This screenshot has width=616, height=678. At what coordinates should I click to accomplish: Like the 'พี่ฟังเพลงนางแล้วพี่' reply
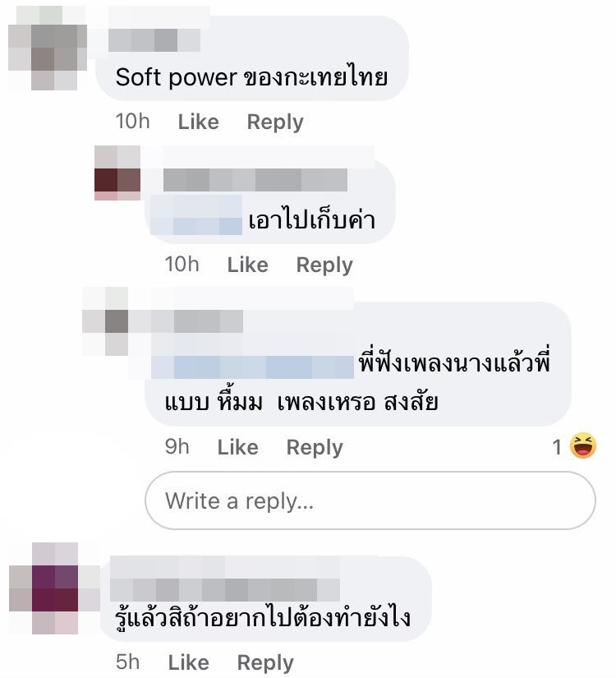237,447
